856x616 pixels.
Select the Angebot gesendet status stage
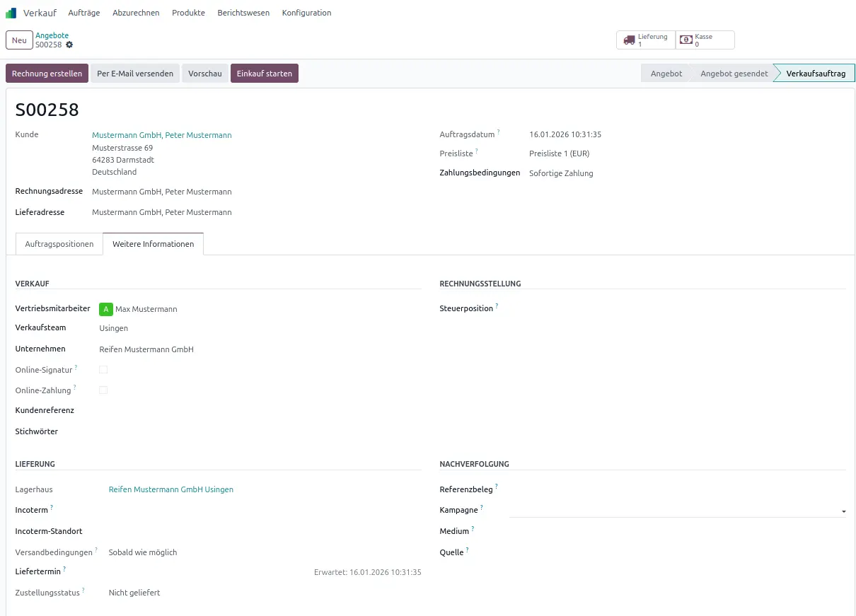[734, 74]
